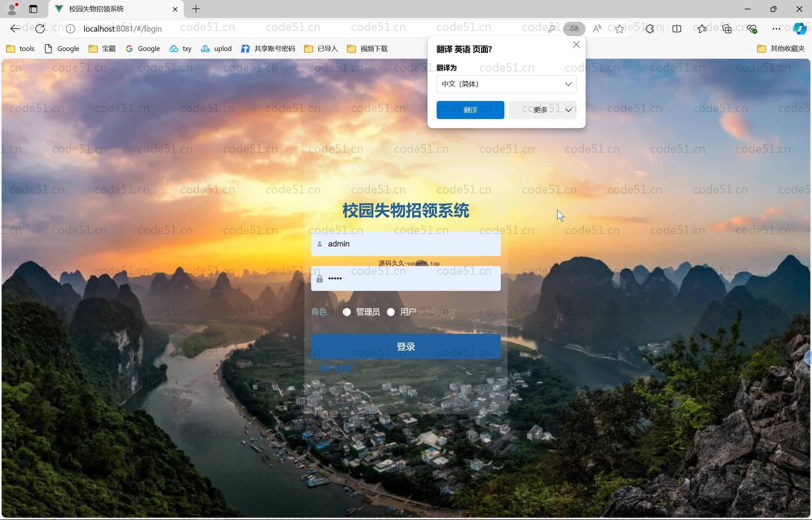
Task: Open the 视频下载 bookmark folder
Action: coord(367,49)
